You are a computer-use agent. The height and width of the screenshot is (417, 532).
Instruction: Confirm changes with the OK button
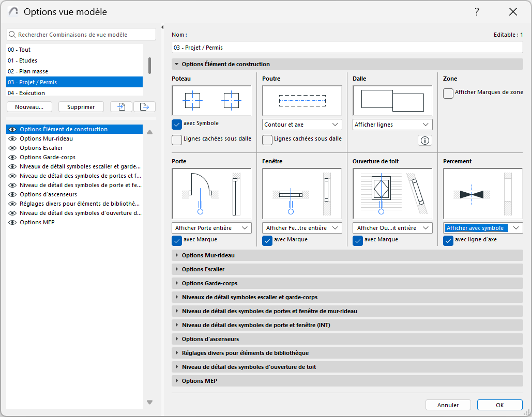(499, 405)
